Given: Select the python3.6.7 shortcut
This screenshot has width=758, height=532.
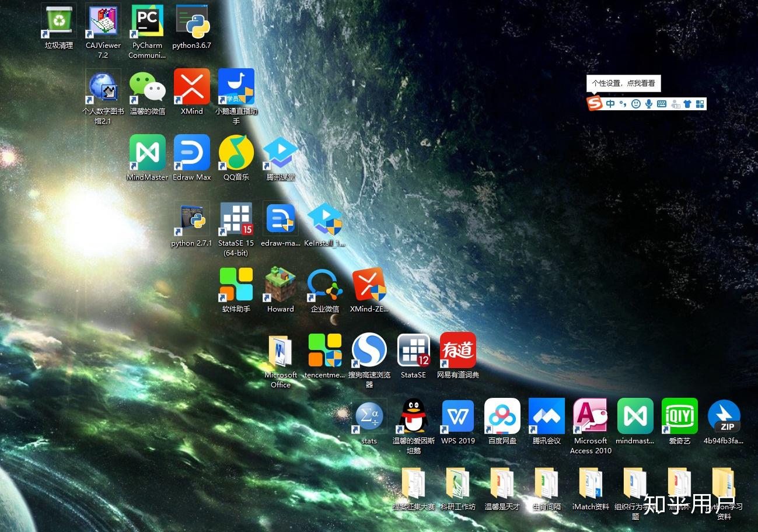Looking at the screenshot, I should point(192,21).
